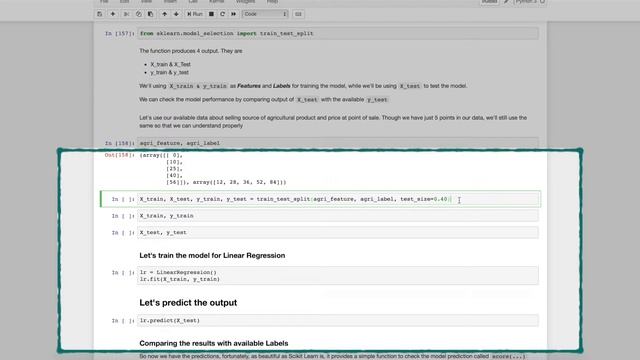Run the selected cell
This screenshot has width=640, height=360.
[195, 14]
